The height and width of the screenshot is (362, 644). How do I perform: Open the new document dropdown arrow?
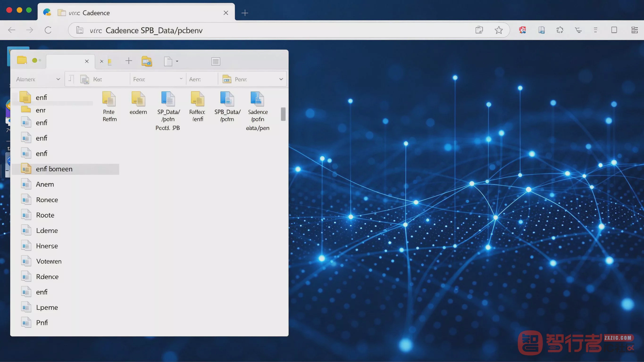(177, 61)
